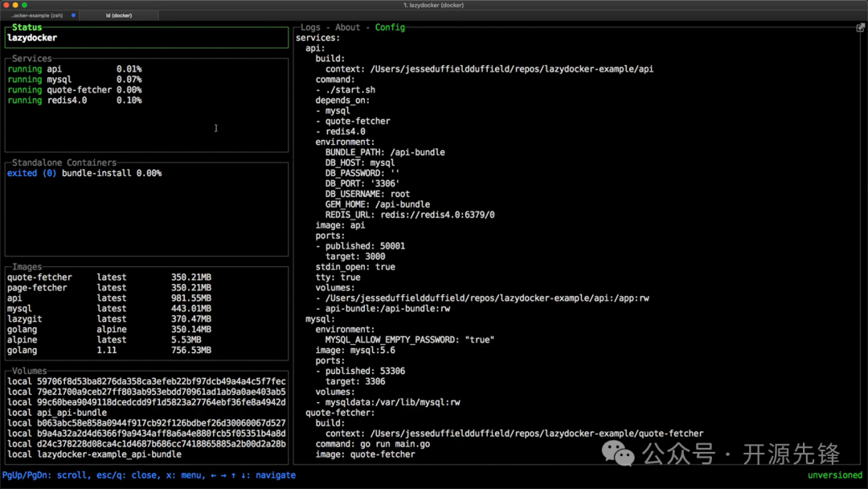Click the 'GEM_HOME: /api-bundle' line
The image size is (868, 489).
pos(378,204)
